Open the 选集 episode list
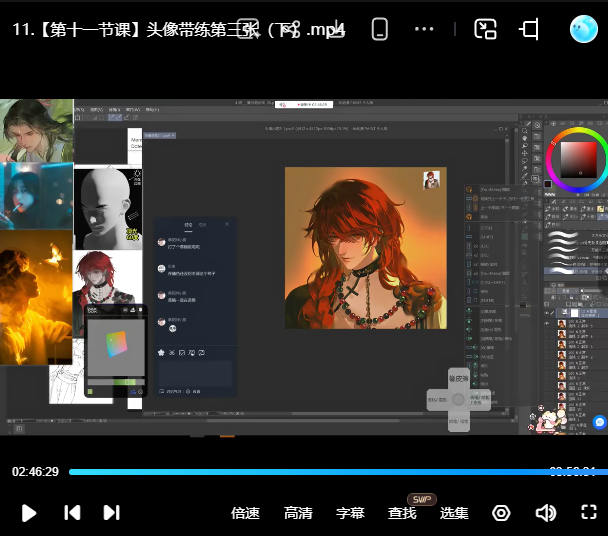The image size is (608, 536). coord(454,513)
